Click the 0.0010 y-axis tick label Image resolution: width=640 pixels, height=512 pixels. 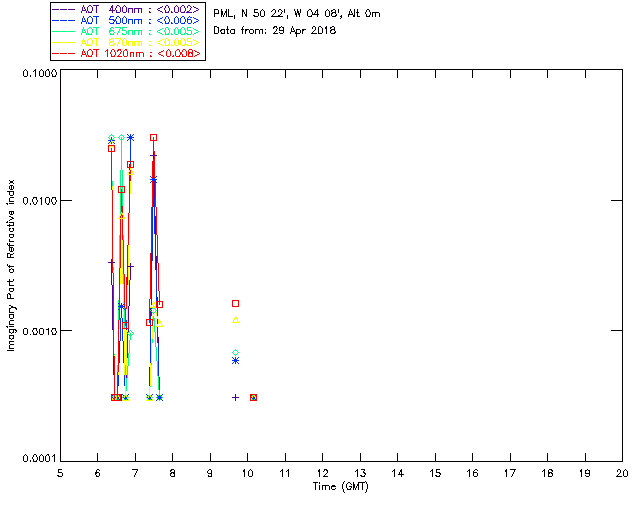[40, 331]
